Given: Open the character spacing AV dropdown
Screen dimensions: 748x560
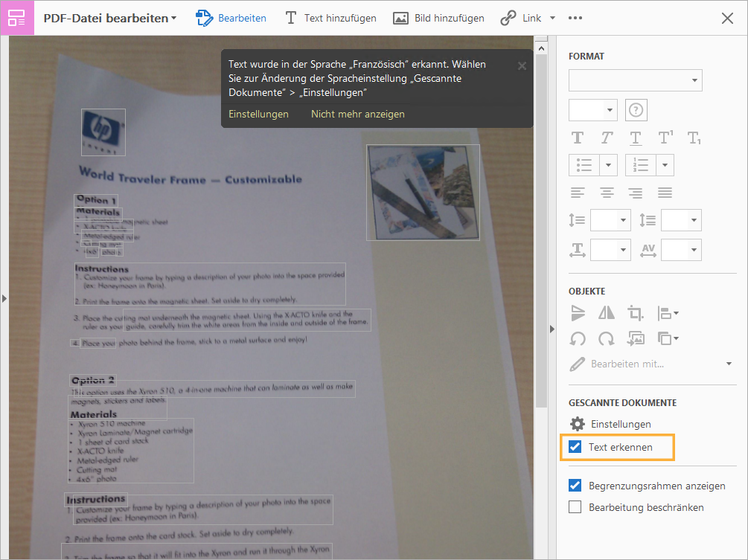Looking at the screenshot, I should [x=681, y=250].
